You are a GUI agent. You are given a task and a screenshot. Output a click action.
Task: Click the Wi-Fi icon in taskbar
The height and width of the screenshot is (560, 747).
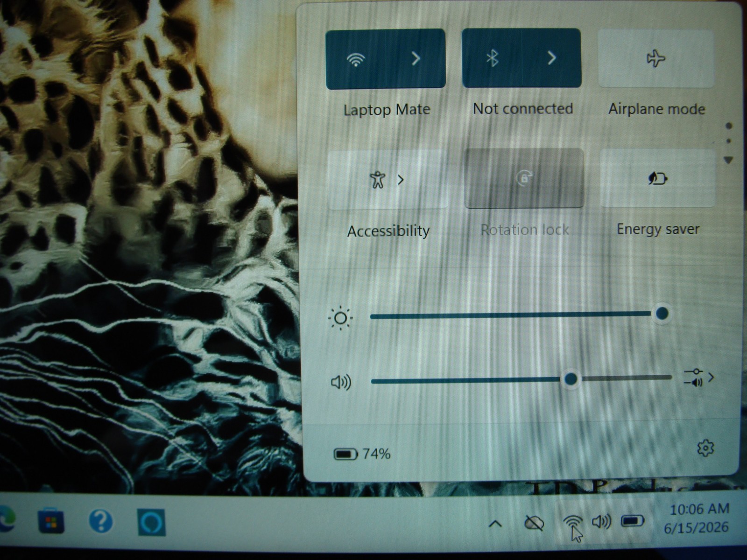[573, 522]
